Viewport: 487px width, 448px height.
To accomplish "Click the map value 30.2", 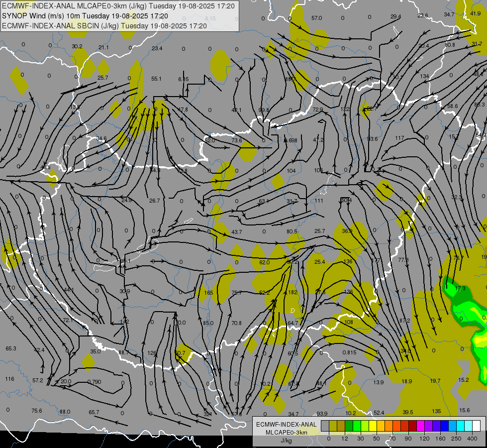I will pos(77,46).
